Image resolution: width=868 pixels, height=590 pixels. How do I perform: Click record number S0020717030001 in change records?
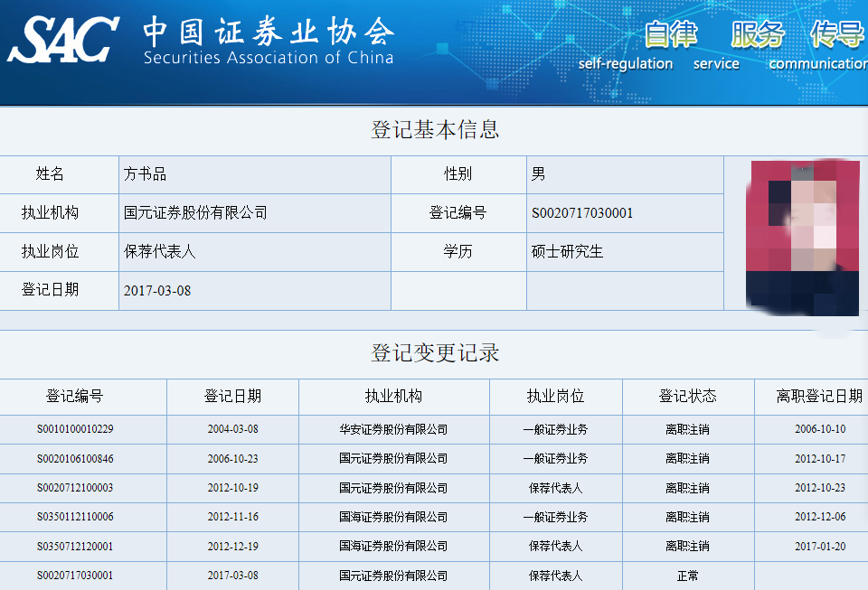(x=75, y=576)
